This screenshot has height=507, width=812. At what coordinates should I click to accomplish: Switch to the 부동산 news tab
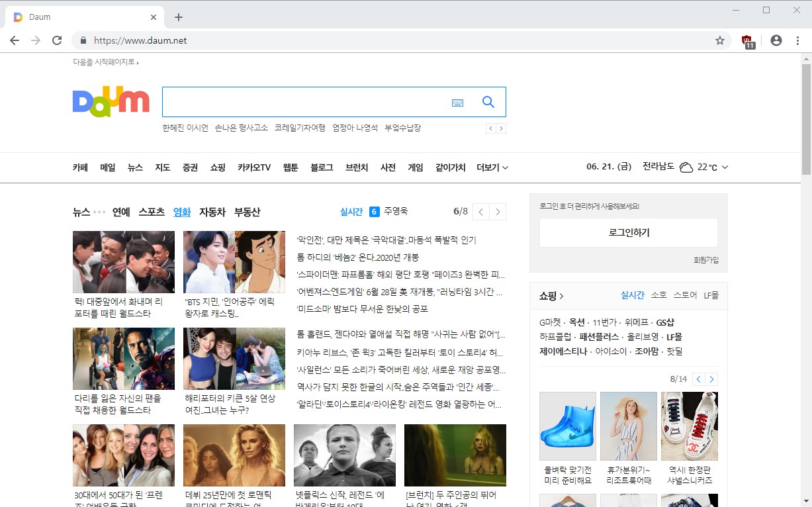point(247,212)
